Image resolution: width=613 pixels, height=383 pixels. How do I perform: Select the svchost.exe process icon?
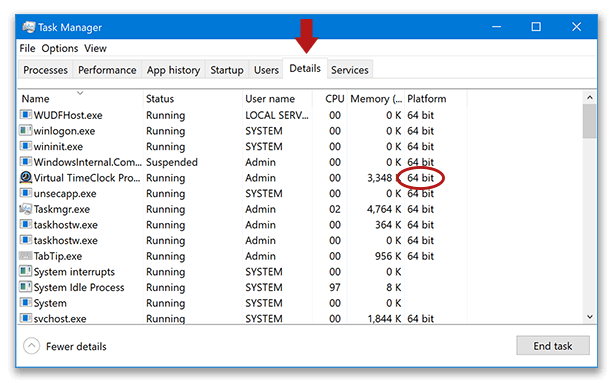[x=25, y=318]
